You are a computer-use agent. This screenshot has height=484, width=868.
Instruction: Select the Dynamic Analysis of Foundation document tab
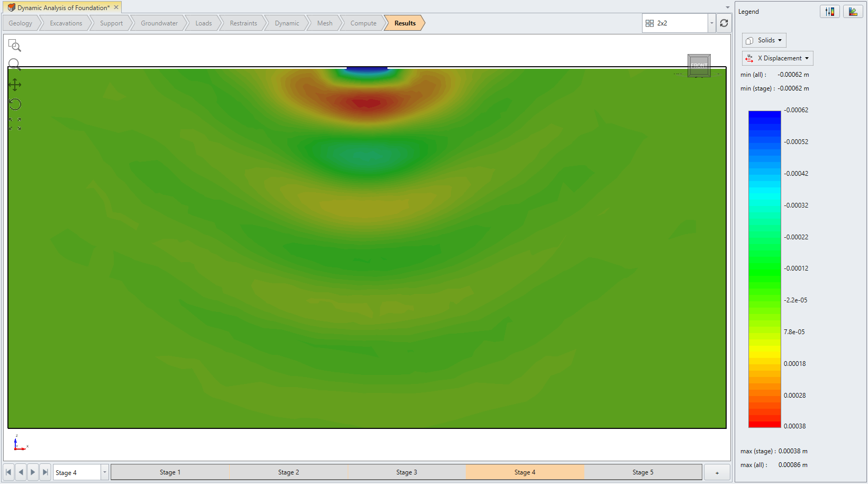(64, 7)
